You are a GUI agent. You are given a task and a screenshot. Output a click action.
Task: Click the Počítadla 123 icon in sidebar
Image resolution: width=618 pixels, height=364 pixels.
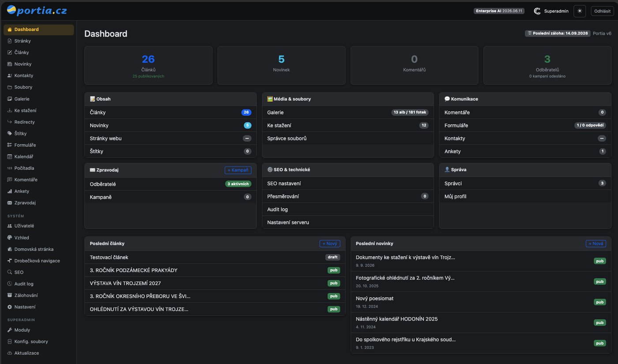coord(10,168)
